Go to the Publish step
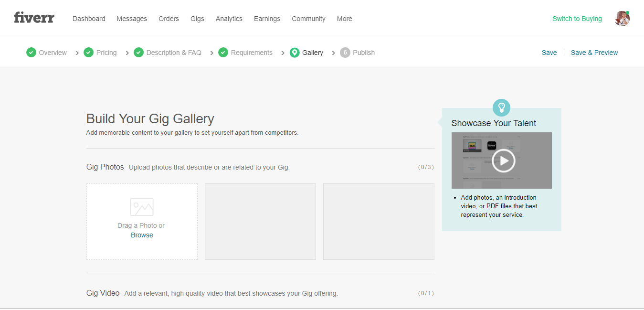 (x=364, y=53)
